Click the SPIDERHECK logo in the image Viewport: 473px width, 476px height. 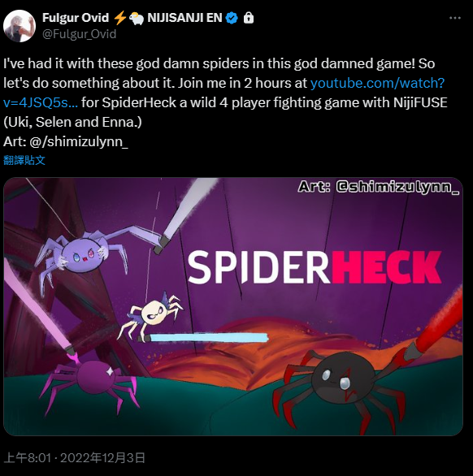[315, 267]
